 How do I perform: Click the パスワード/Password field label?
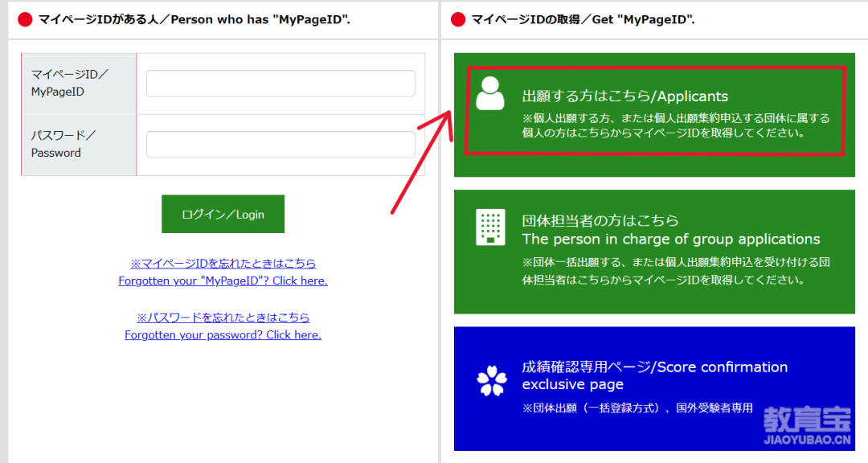[x=63, y=144]
